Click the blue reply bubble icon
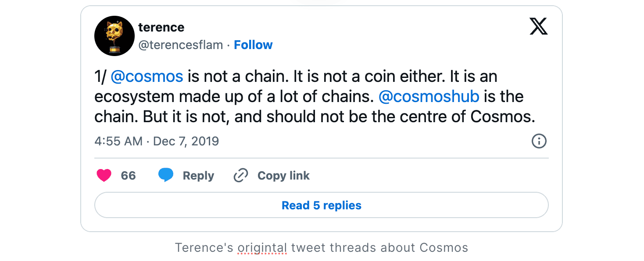The height and width of the screenshot is (261, 644). (x=166, y=176)
